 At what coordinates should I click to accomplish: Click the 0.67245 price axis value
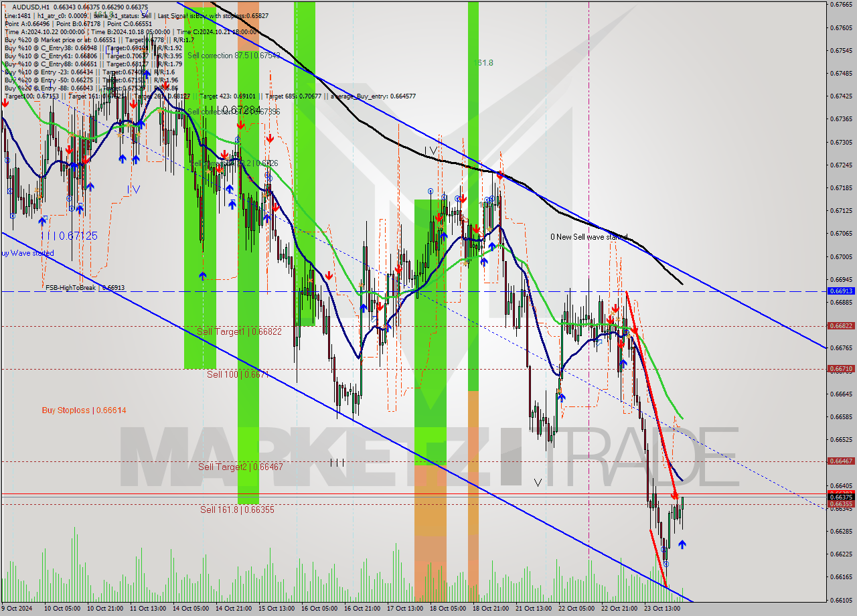pos(841,165)
